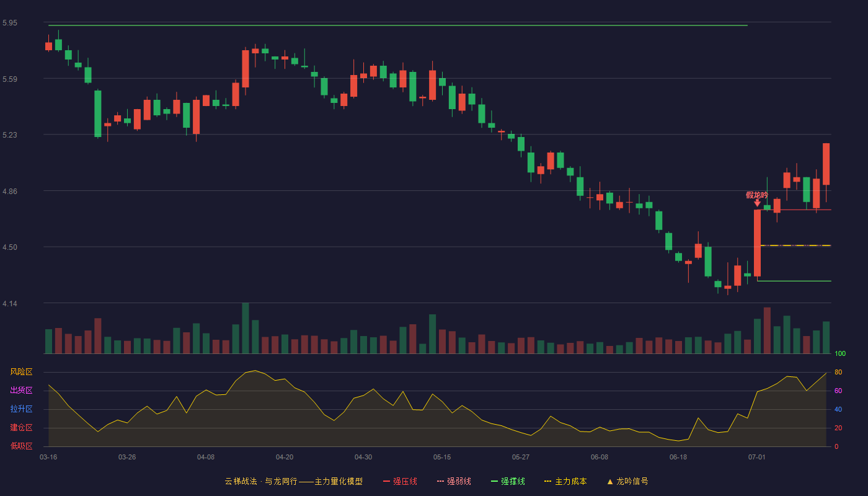Click the 4.14 price axis label
Screen dimensions: 868x496
coord(10,304)
